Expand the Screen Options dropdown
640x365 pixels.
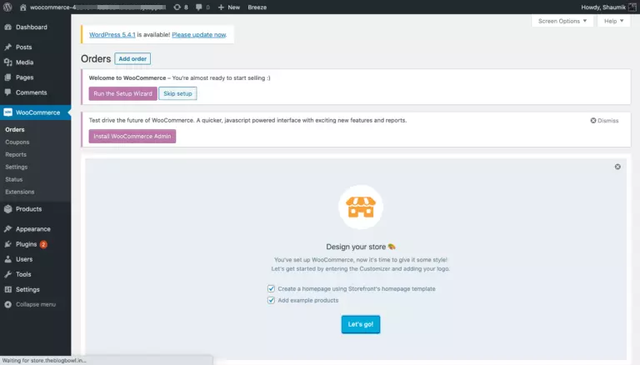click(x=562, y=21)
